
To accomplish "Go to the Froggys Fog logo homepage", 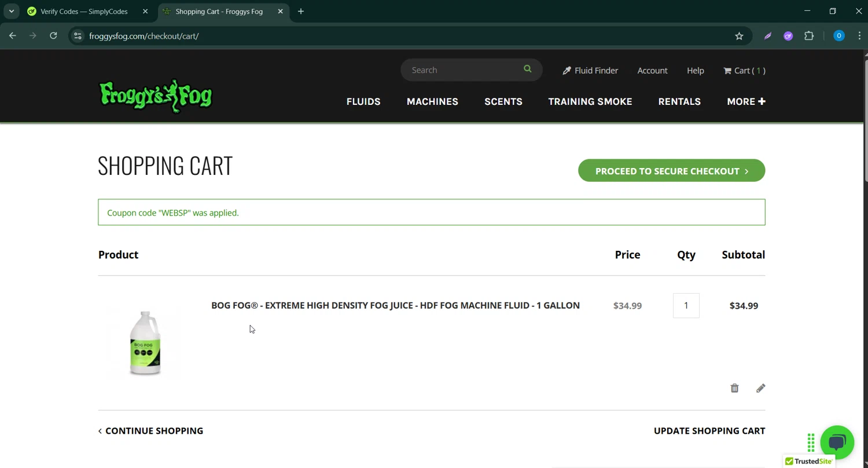I will [156, 97].
